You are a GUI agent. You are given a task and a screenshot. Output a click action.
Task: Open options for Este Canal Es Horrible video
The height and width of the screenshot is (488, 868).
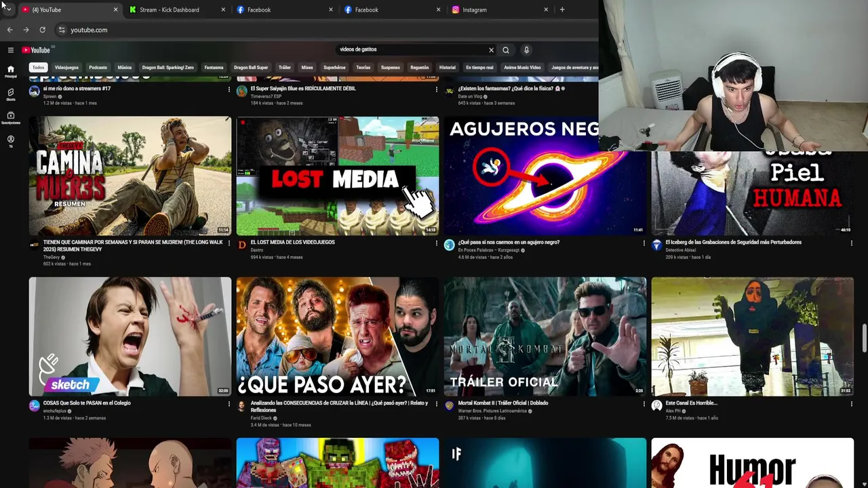click(x=851, y=404)
